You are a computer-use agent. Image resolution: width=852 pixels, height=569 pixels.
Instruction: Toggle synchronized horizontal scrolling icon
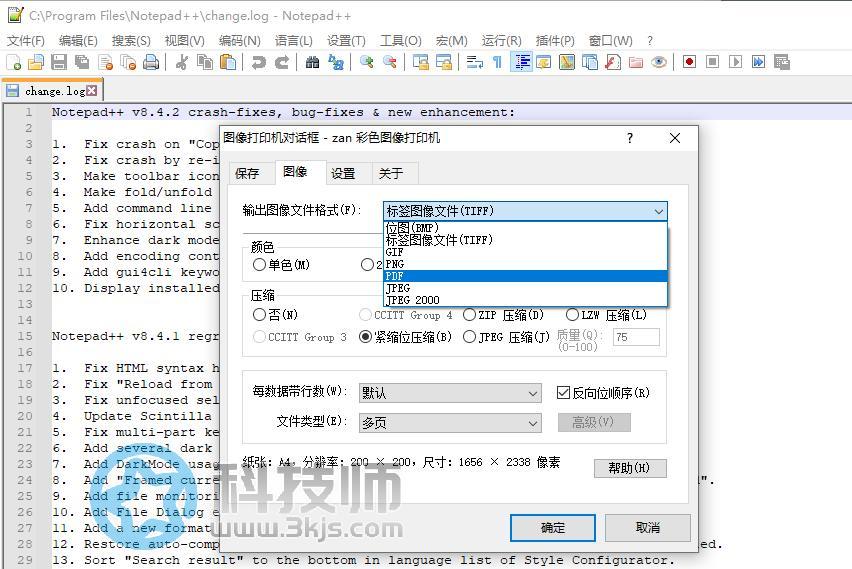(x=443, y=62)
